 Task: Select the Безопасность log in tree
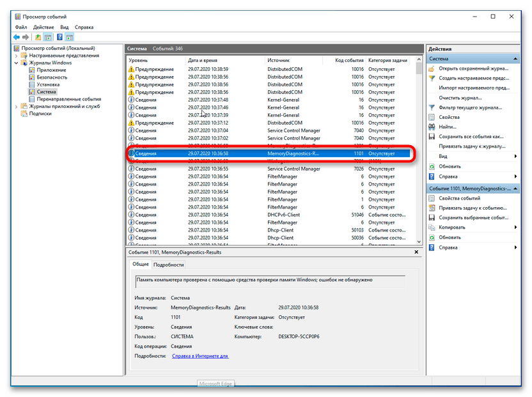48,77
